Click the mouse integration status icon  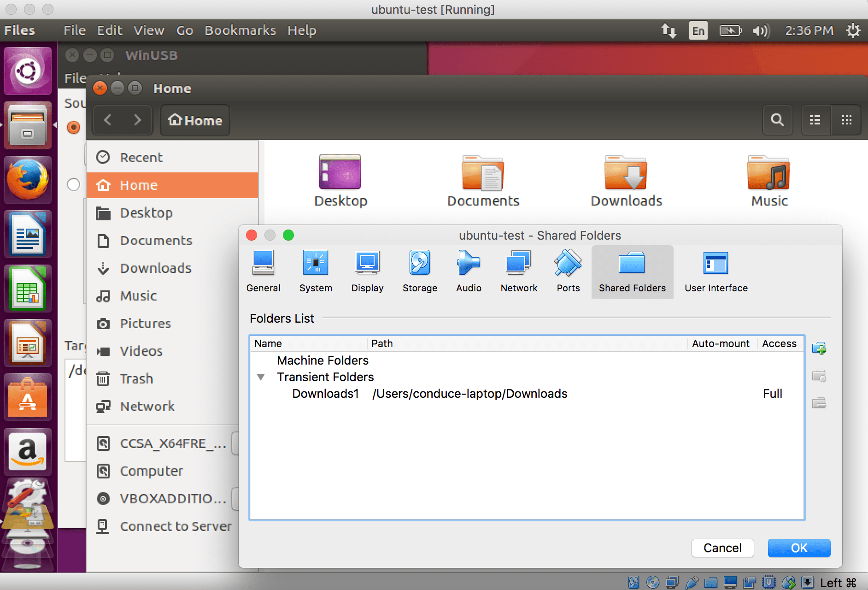(788, 582)
